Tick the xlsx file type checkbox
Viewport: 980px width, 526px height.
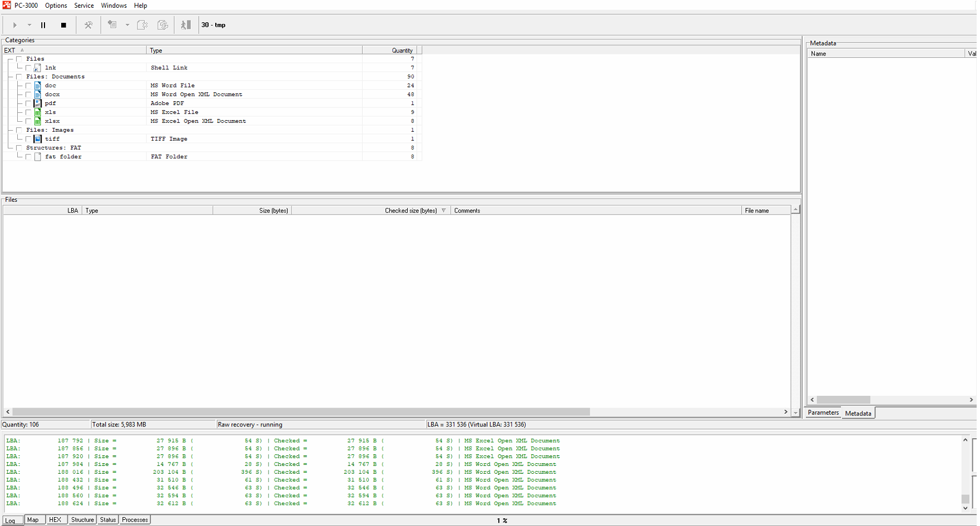coord(28,121)
